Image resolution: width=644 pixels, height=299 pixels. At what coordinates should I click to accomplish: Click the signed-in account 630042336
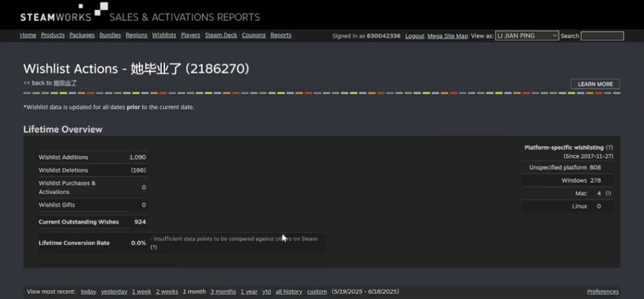(383, 36)
